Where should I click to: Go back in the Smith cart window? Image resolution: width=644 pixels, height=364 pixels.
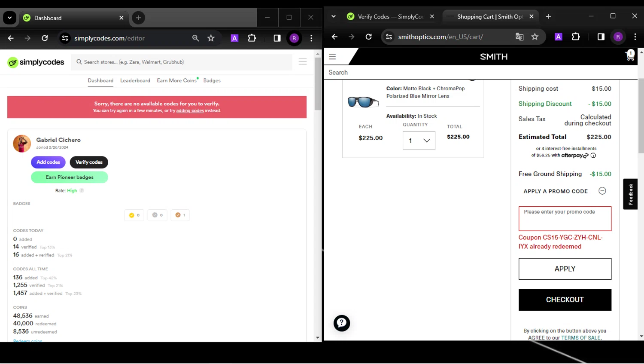334,37
